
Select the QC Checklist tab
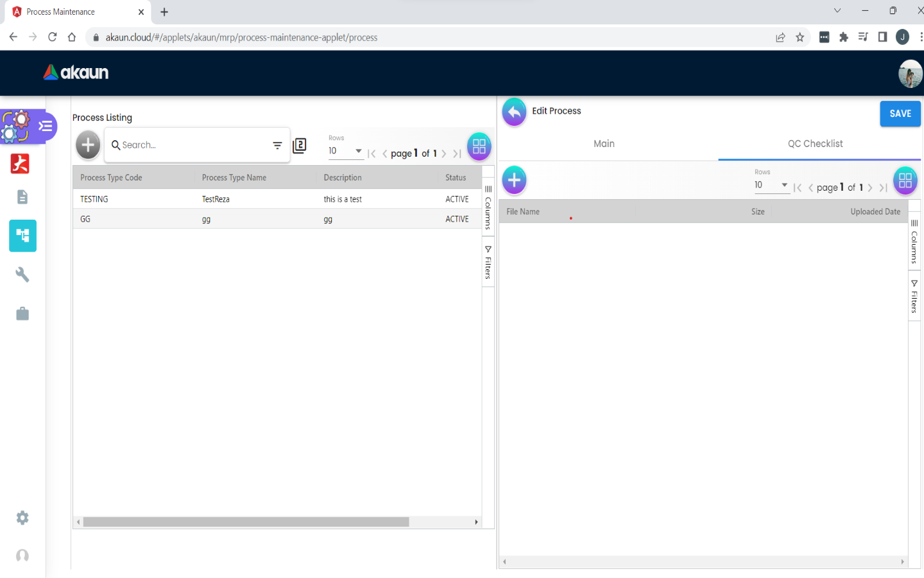pyautogui.click(x=815, y=144)
